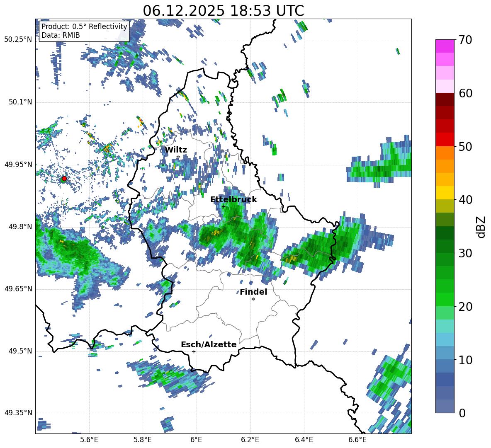Click the 10 value on colorbar
491x448 pixels.
tap(465, 360)
